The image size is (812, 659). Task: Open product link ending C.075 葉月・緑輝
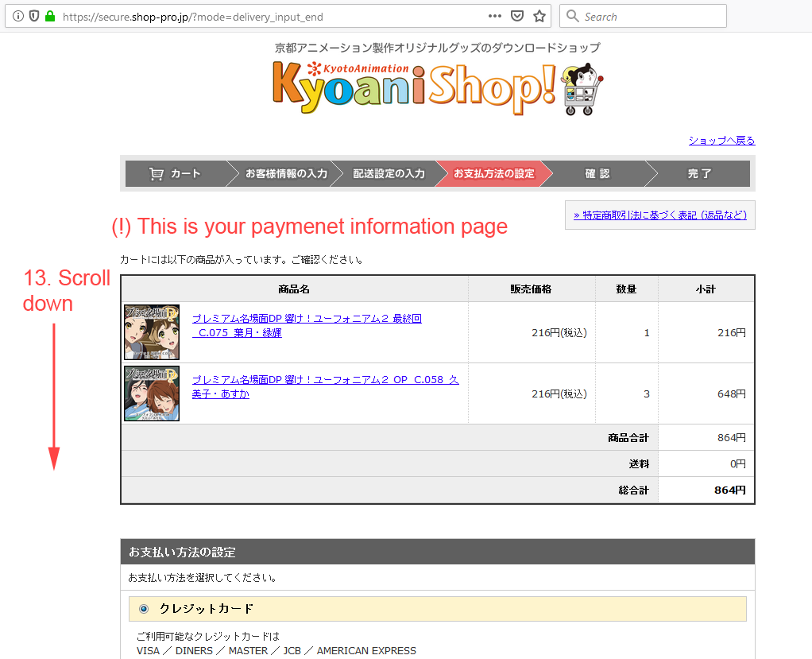point(307,325)
